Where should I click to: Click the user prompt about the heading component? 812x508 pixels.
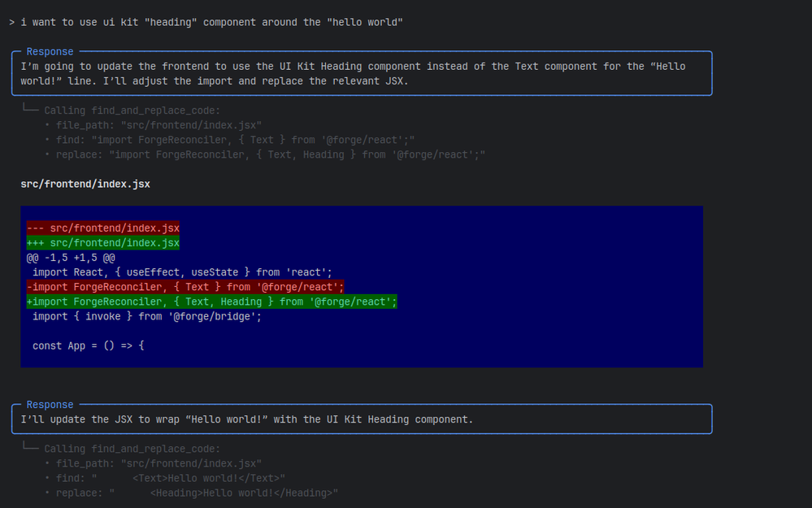click(x=211, y=22)
